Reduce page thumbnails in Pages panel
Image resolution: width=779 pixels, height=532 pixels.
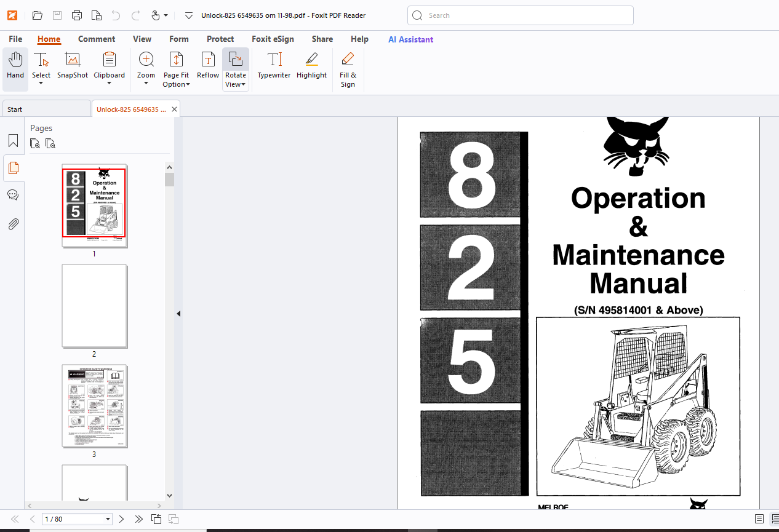point(50,144)
